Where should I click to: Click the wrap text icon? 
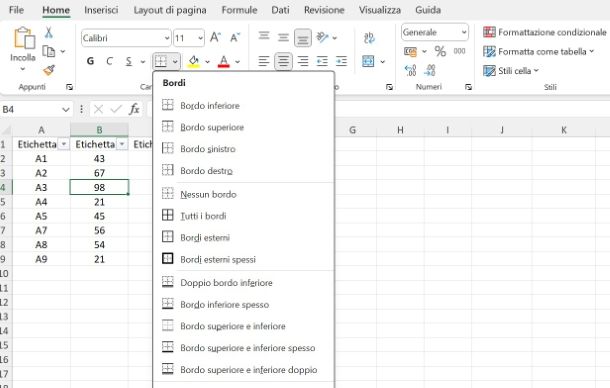(369, 38)
